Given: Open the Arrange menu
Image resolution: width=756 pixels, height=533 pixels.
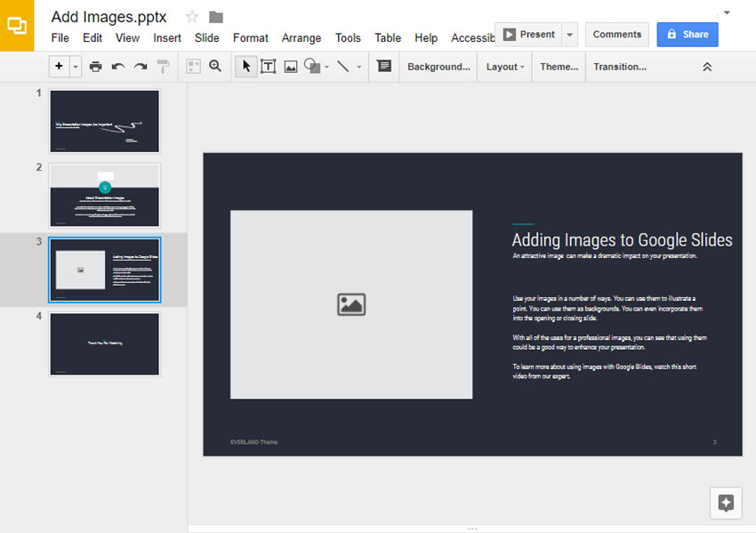Looking at the screenshot, I should 302,38.
